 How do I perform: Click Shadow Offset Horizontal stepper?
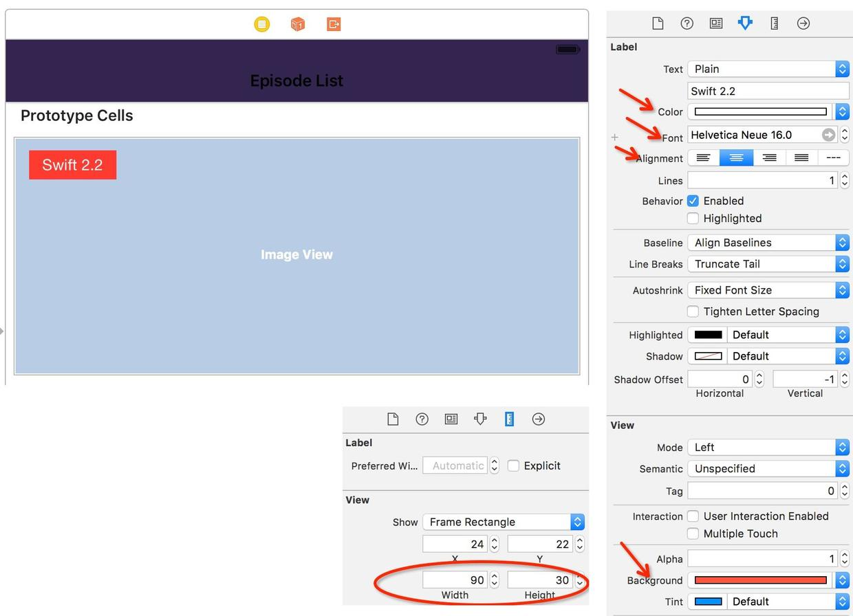pyautogui.click(x=759, y=379)
